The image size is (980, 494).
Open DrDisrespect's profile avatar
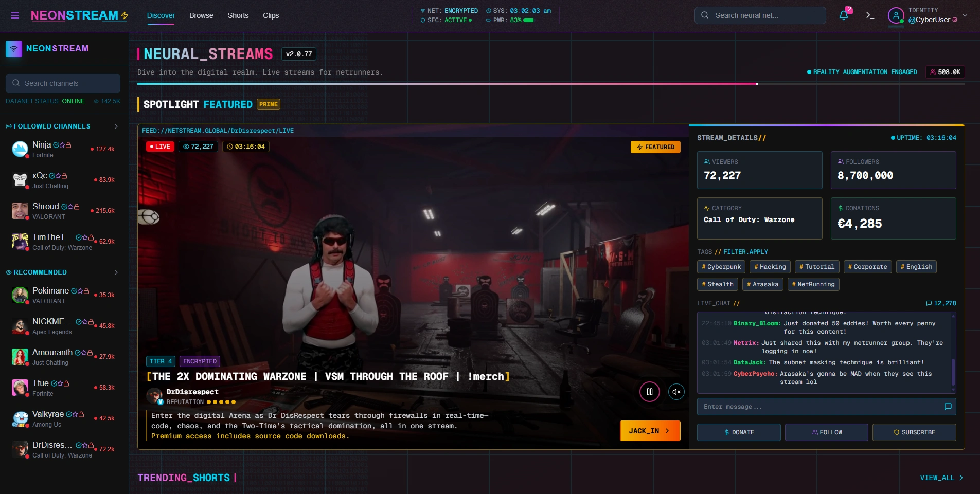pyautogui.click(x=154, y=396)
